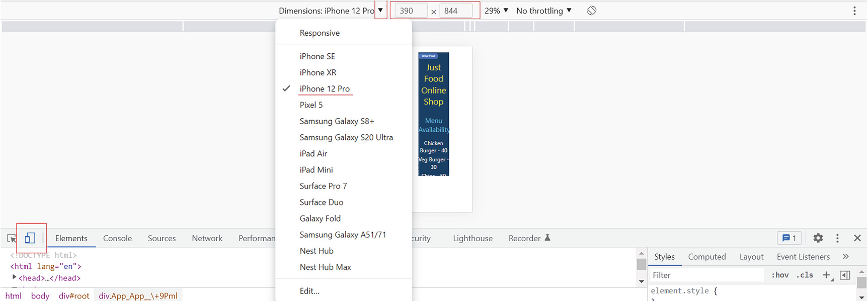
Task: Choose Edit... in the device dropdown
Action: 309,291
